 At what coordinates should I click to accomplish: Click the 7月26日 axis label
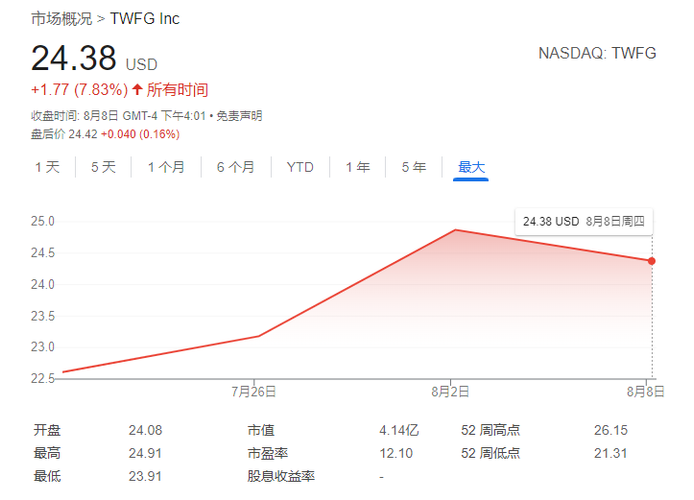254,392
